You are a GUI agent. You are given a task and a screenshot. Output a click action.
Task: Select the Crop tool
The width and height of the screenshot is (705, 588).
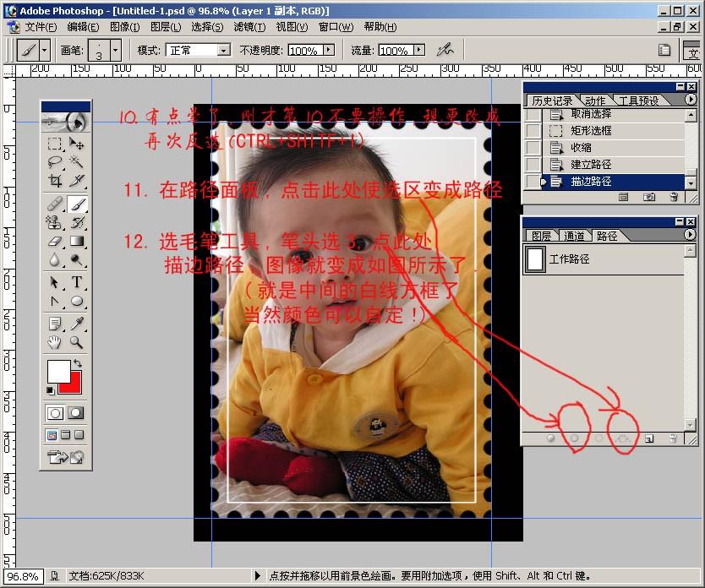pos(55,181)
